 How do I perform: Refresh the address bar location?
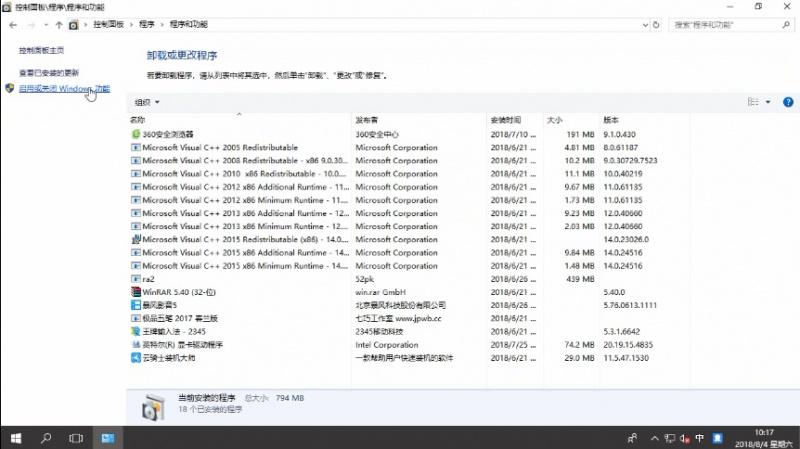[x=656, y=24]
